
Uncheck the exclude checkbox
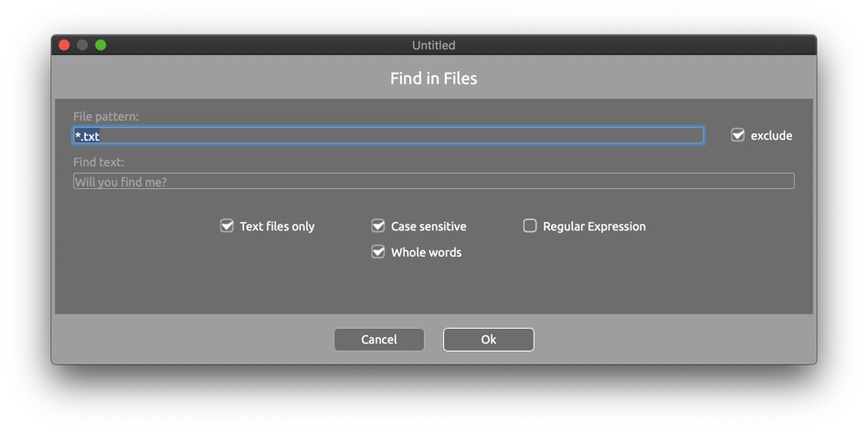pyautogui.click(x=738, y=135)
